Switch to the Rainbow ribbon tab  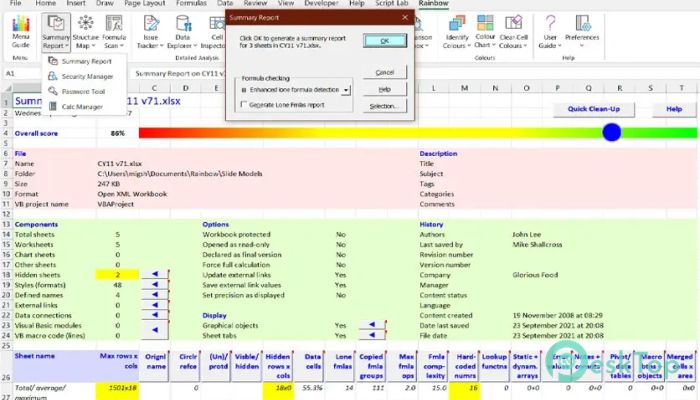(x=433, y=3)
